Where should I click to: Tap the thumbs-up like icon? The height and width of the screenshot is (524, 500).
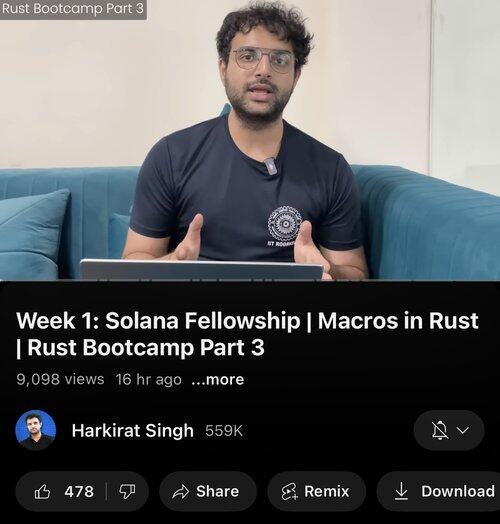click(x=42, y=492)
